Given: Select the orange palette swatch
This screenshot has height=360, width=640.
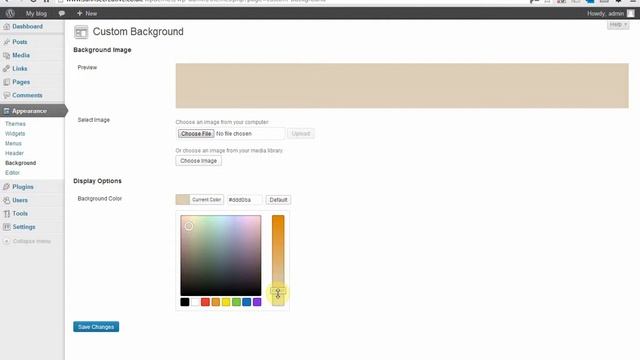Looking at the screenshot, I should 216,302.
